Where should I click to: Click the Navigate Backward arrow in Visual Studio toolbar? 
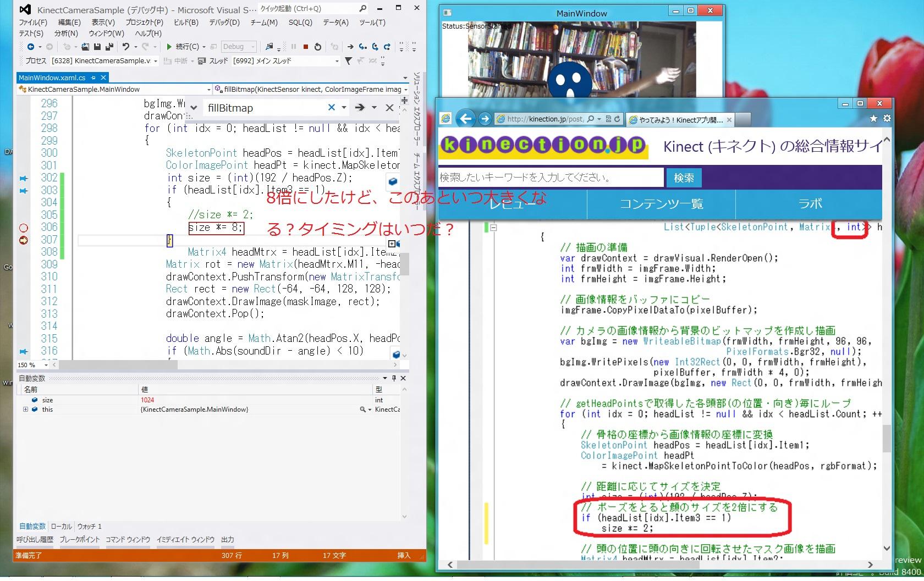(x=31, y=47)
